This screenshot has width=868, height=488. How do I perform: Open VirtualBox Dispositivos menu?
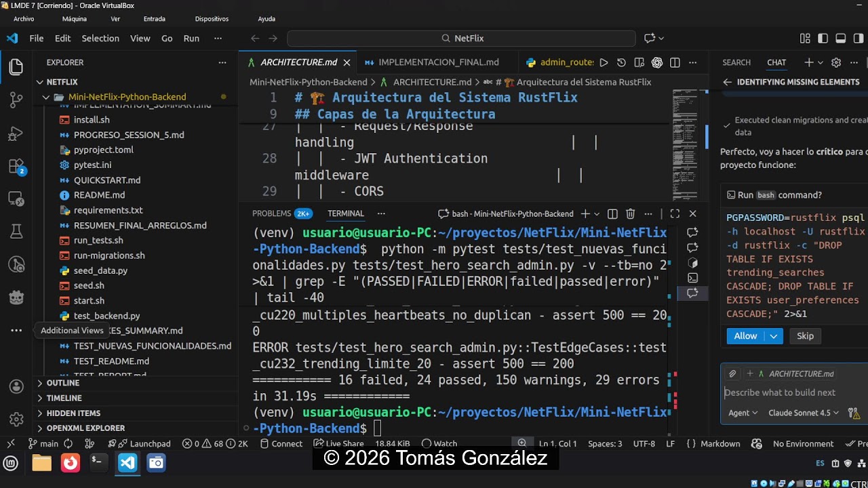pyautogui.click(x=212, y=19)
